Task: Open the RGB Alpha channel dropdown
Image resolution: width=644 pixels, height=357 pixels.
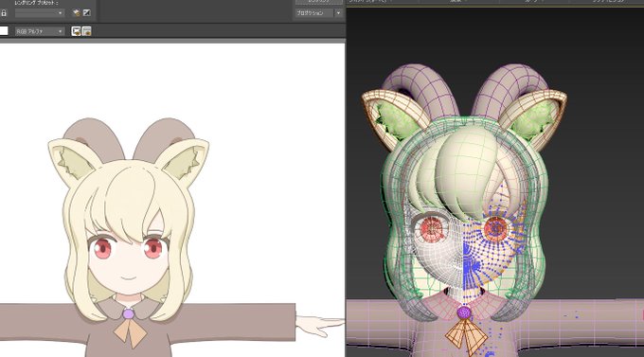Action: coord(40,31)
